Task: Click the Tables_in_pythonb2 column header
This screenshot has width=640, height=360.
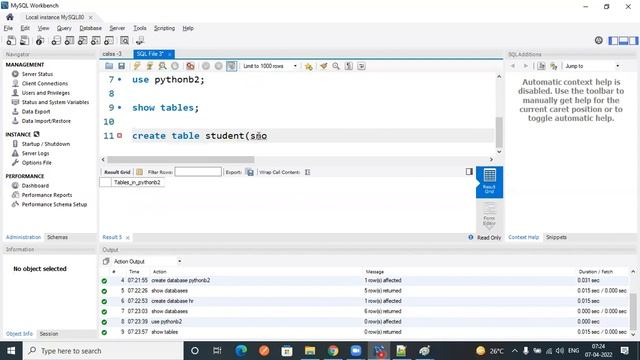Action: (x=137, y=182)
